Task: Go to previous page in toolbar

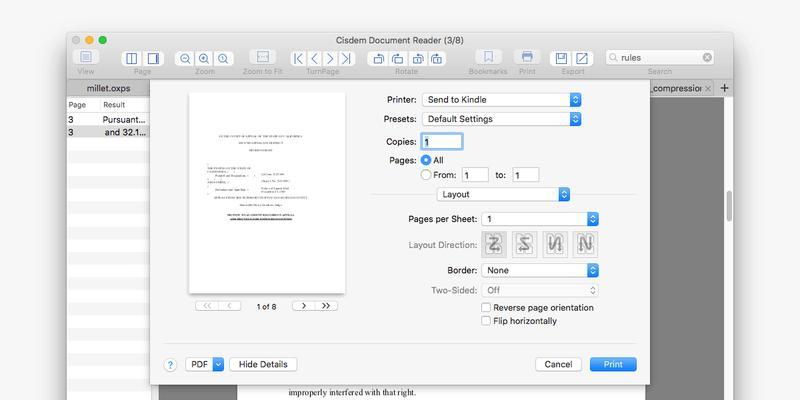Action: point(315,58)
